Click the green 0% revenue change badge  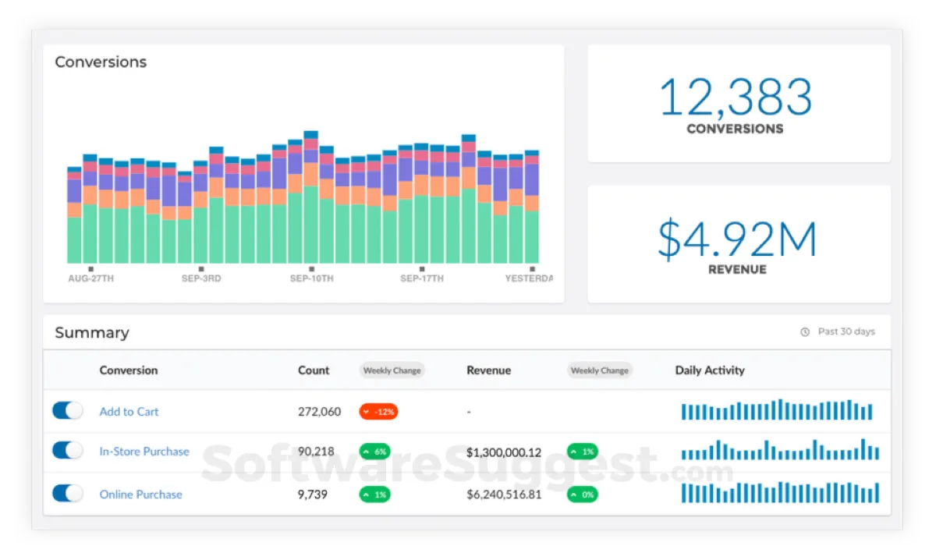(583, 494)
